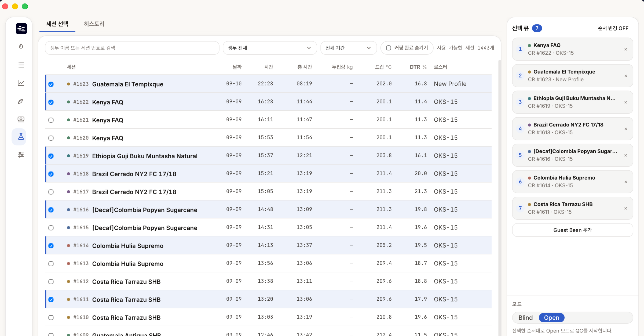Select Blind mode

pyautogui.click(x=525, y=318)
